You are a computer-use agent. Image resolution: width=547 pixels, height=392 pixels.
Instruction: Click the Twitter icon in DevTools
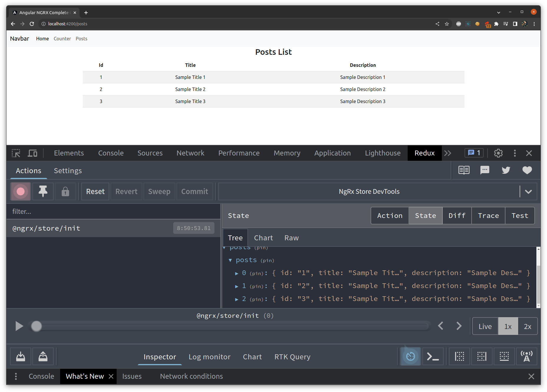(506, 170)
